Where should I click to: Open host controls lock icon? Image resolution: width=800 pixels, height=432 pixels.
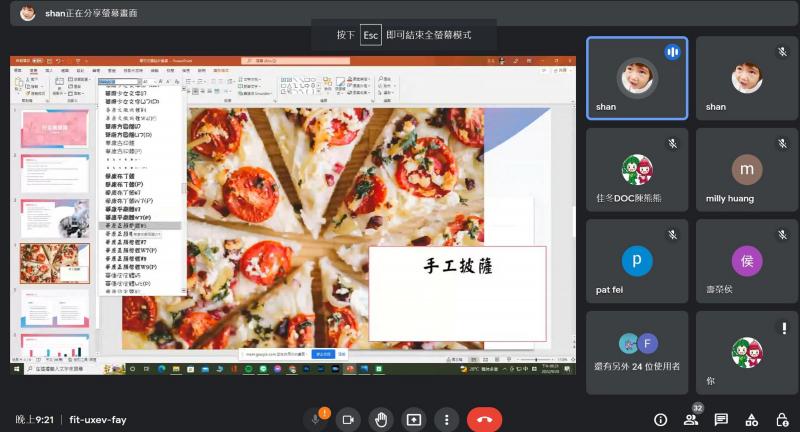tap(782, 420)
